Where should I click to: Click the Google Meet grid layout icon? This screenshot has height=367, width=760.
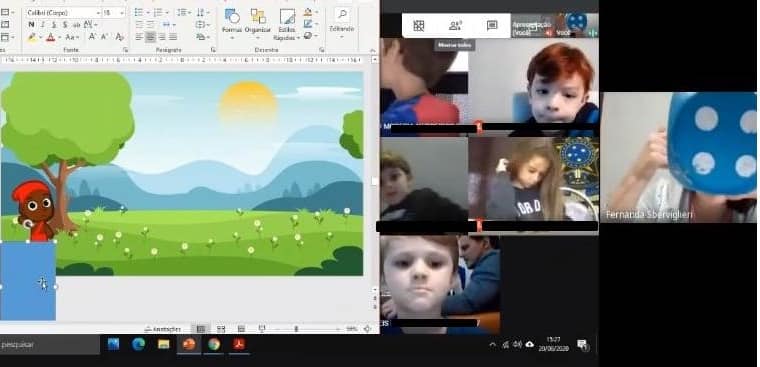tap(419, 26)
